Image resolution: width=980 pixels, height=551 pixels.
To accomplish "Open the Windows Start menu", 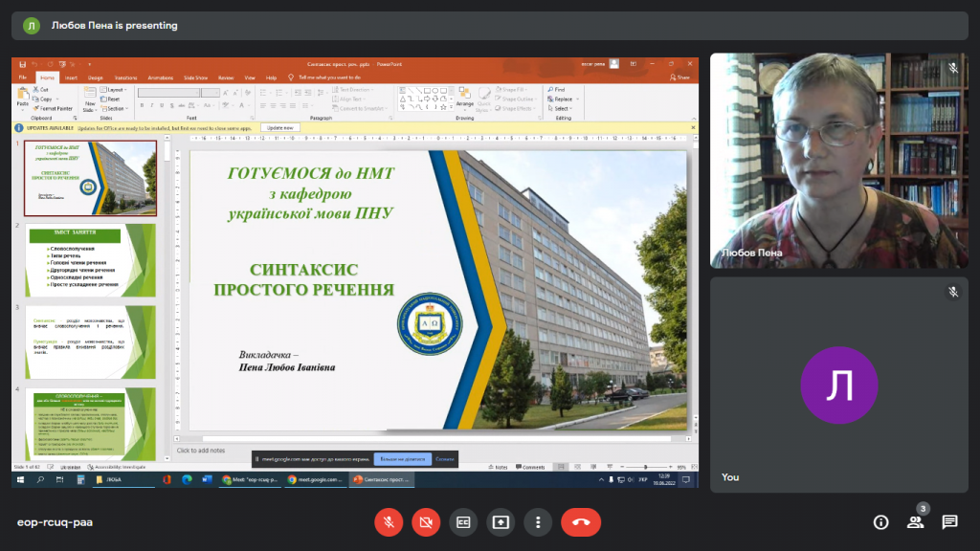I will [19, 479].
